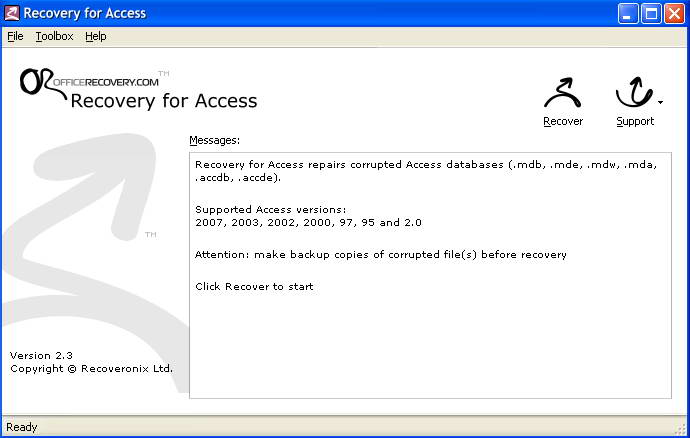Click the versions list '2007, 2003, 2002...' line
Image resolution: width=690 pixels, height=438 pixels.
pyautogui.click(x=308, y=223)
